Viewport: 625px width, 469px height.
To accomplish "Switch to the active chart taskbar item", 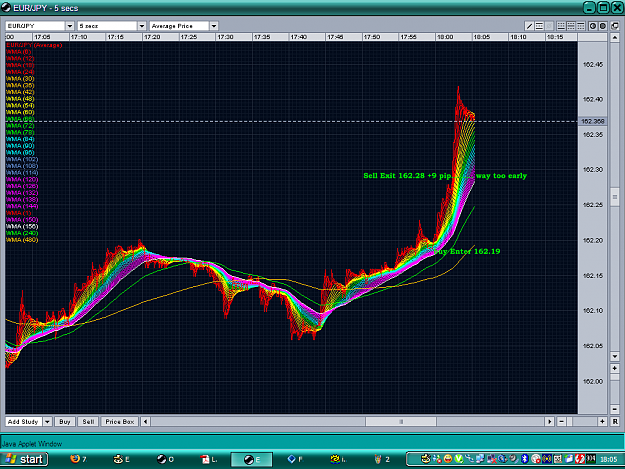I will click(x=252, y=459).
